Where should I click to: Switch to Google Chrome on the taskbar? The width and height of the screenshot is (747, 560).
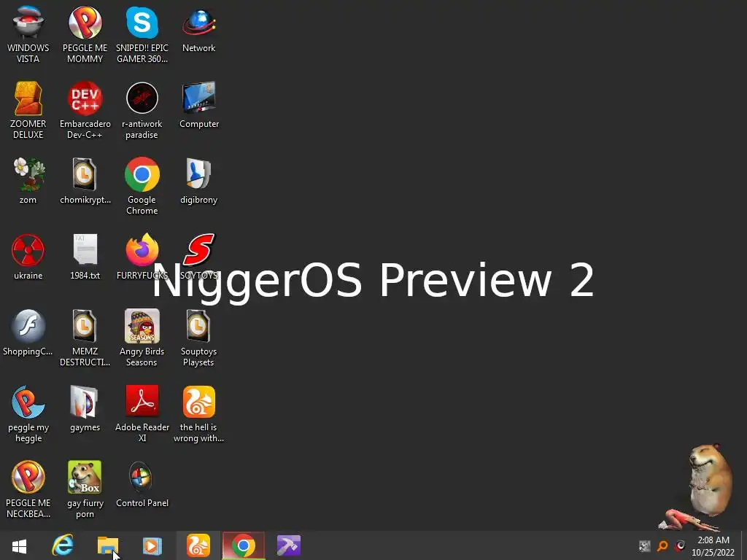(243, 545)
